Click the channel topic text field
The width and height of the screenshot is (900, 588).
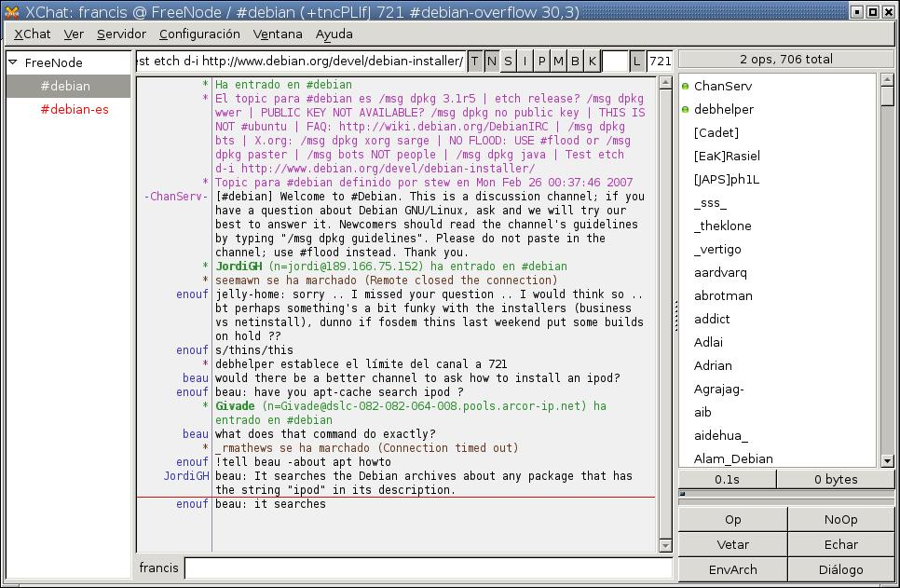[301, 61]
